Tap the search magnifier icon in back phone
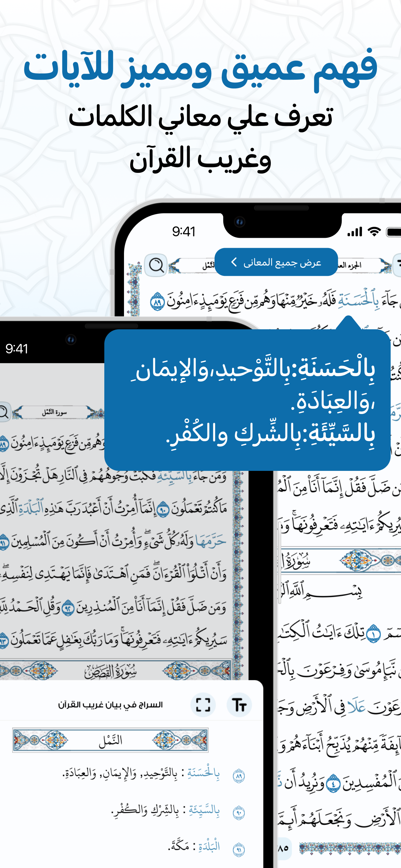The height and width of the screenshot is (868, 401). 156,265
